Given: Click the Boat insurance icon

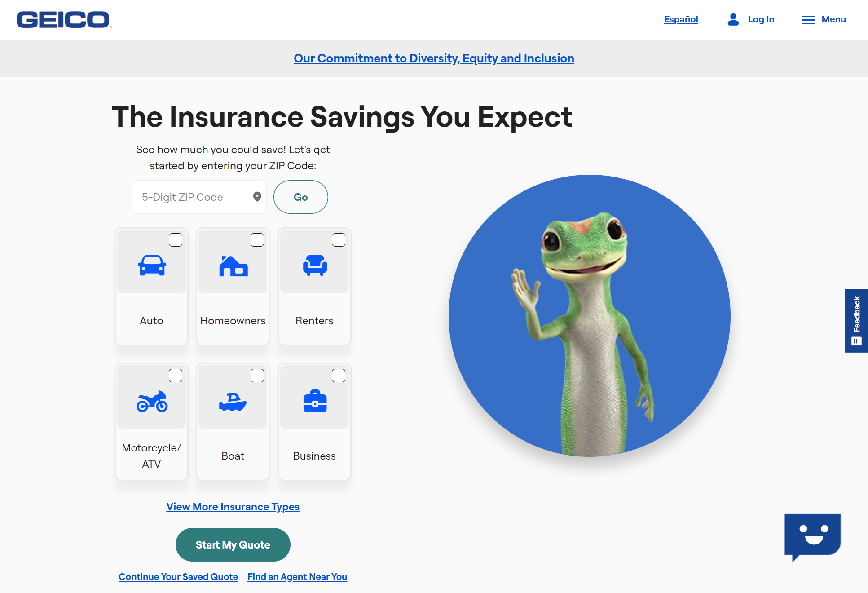Looking at the screenshot, I should click(x=234, y=400).
